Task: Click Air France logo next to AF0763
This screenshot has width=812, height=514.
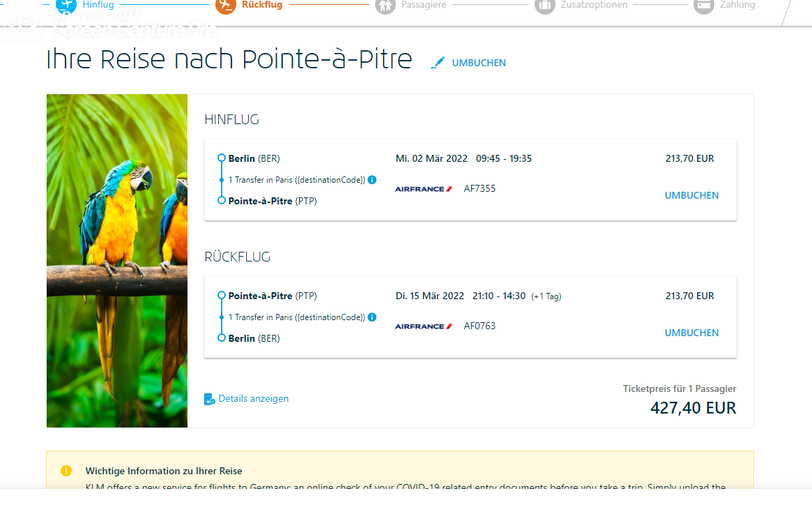Action: click(x=424, y=326)
